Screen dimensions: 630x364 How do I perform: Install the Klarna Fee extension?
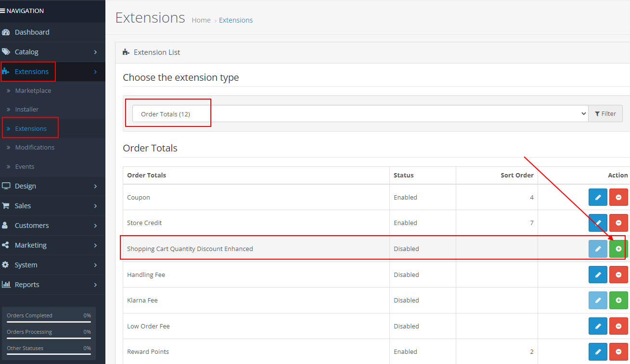click(618, 300)
